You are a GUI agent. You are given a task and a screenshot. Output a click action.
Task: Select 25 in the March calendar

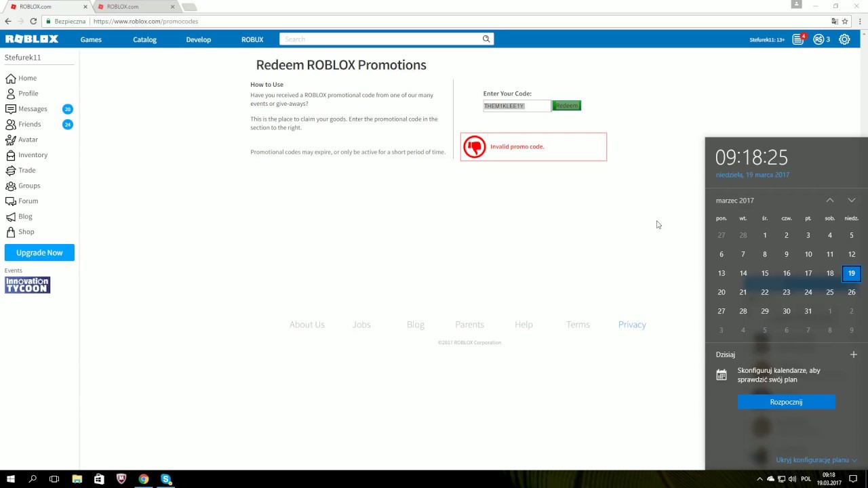(830, 292)
